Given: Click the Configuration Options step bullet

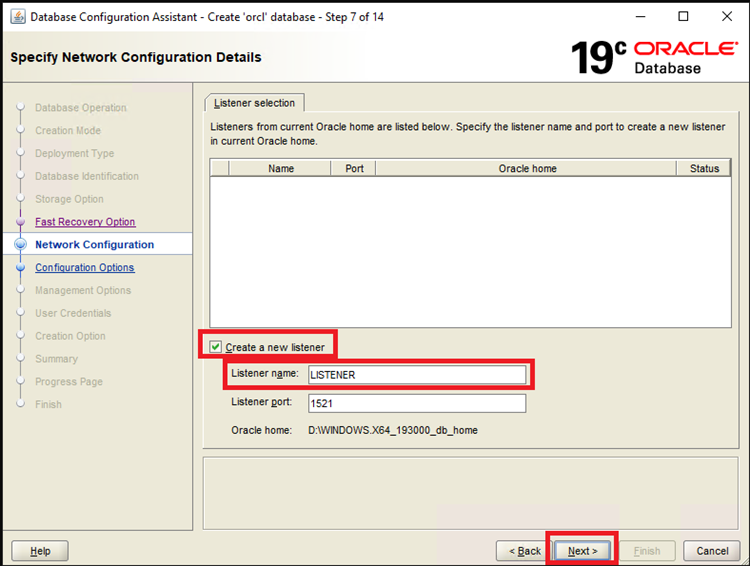Looking at the screenshot, I should coord(21,267).
